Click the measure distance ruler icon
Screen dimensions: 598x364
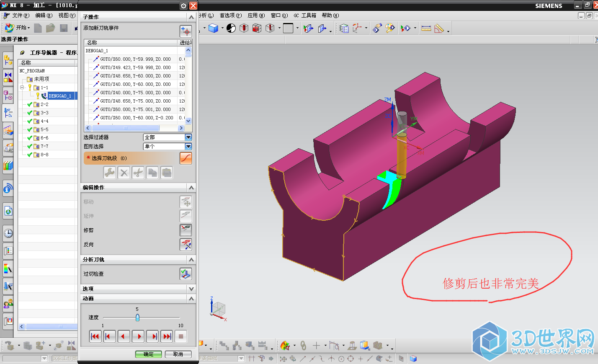[426, 28]
